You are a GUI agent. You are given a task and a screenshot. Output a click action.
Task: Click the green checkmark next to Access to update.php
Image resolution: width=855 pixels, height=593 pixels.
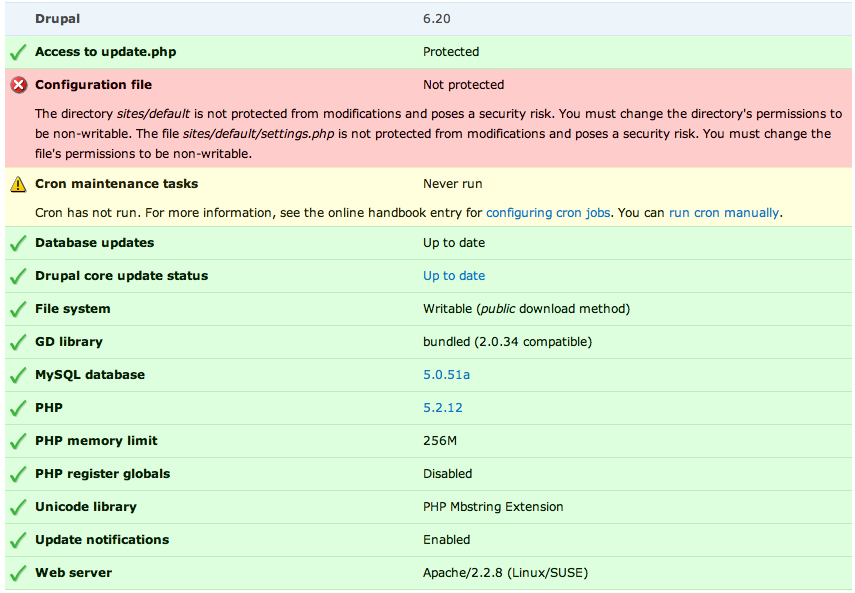click(18, 52)
